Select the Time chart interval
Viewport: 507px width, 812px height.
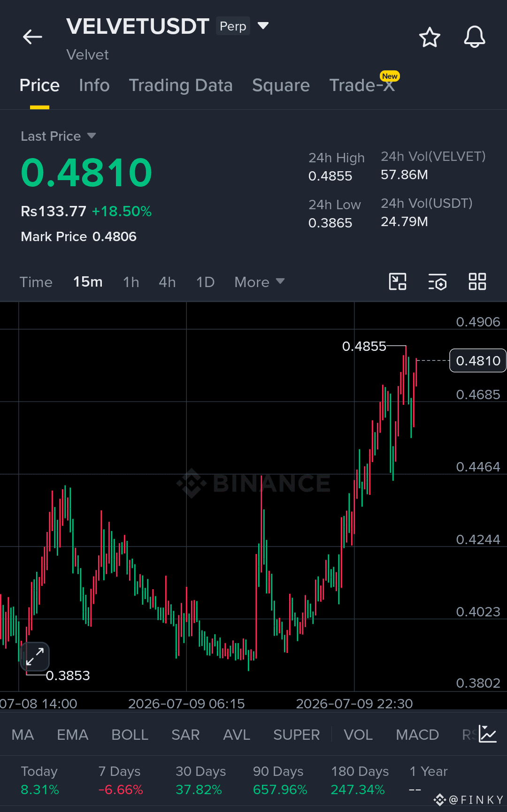[36, 282]
